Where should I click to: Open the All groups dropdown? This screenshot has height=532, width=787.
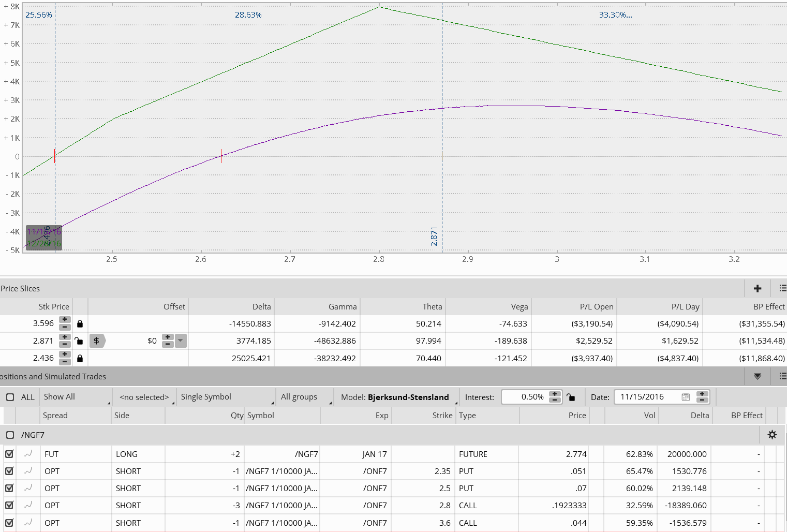click(x=305, y=397)
